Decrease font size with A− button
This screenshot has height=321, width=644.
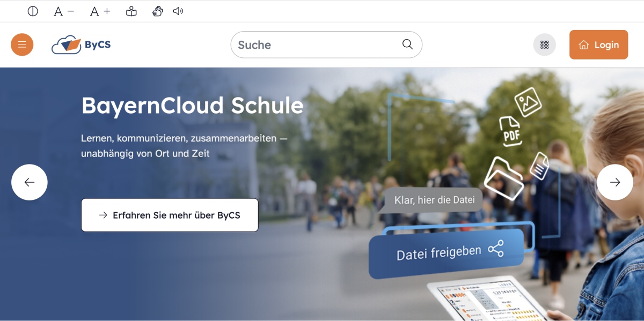click(x=64, y=11)
